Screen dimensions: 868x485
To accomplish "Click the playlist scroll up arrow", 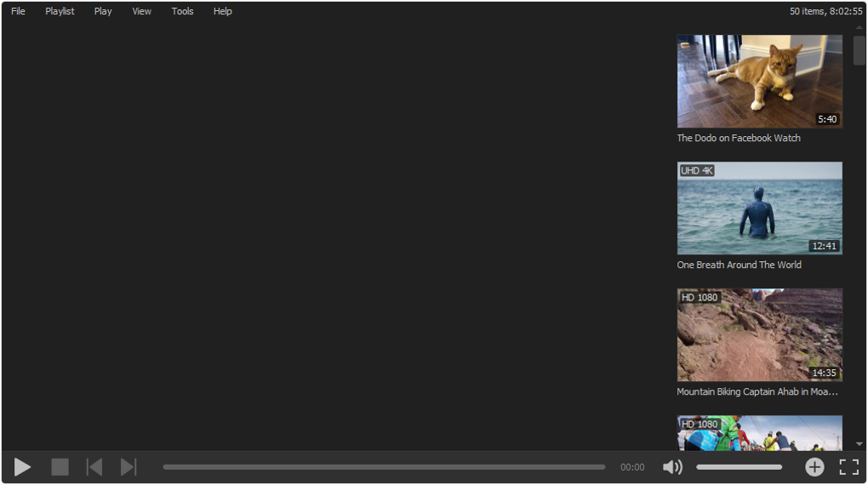I will tap(859, 28).
